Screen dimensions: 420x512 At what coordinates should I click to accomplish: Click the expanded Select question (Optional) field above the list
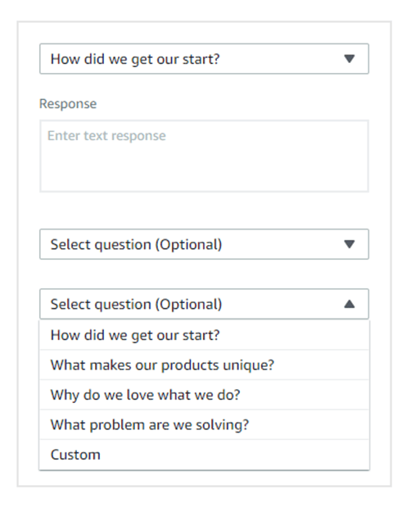[205, 304]
